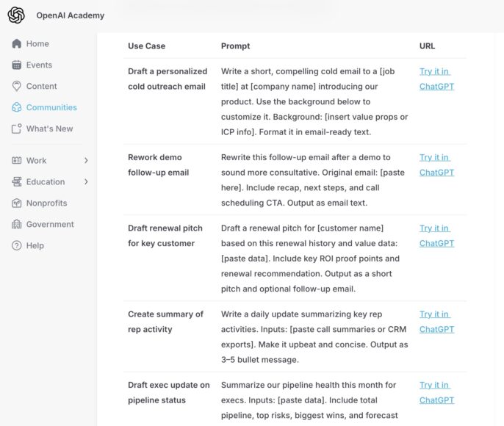Click the What's New icon
This screenshot has height=426, width=504.
(17, 129)
